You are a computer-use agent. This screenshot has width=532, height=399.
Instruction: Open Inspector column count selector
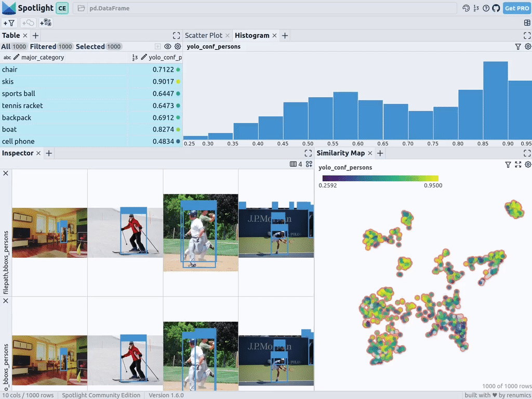tap(296, 164)
